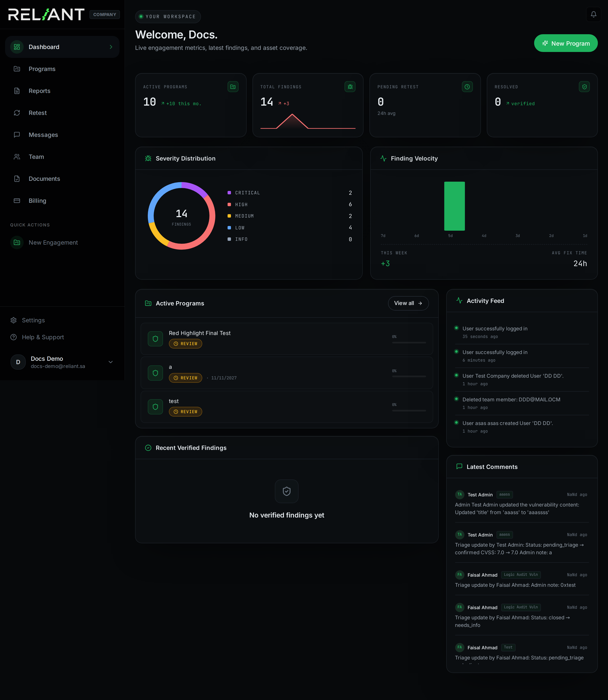608x700 pixels.
Task: Navigate to Team section
Action: point(62,157)
